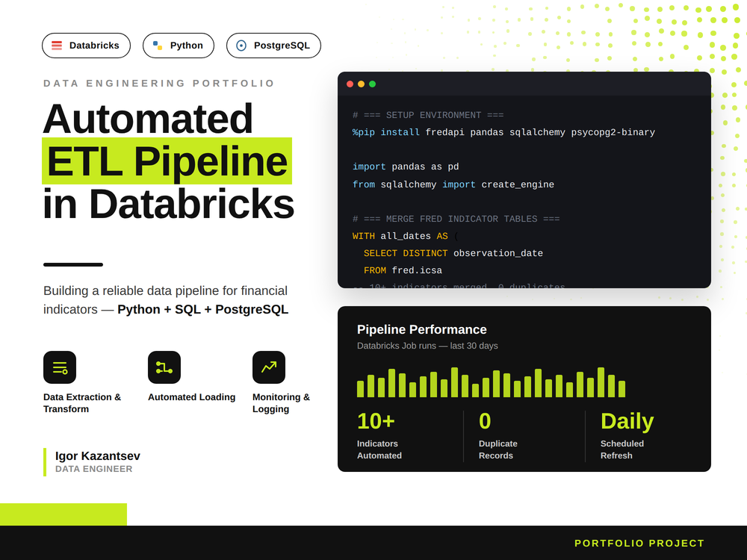The image size is (747, 560).
Task: Click the 'DATA ENGINEER' role text
Action: (x=94, y=469)
